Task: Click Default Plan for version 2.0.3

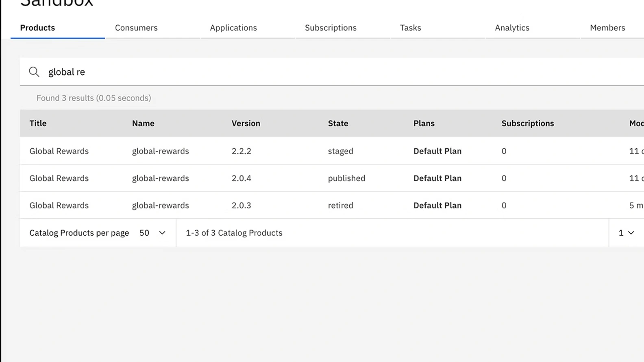Action: coord(437,206)
